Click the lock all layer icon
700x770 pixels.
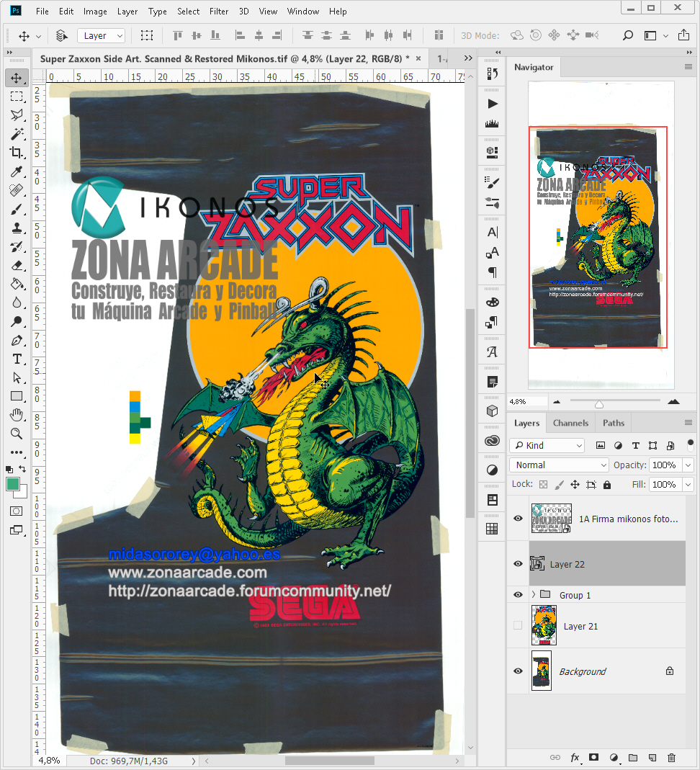point(607,485)
